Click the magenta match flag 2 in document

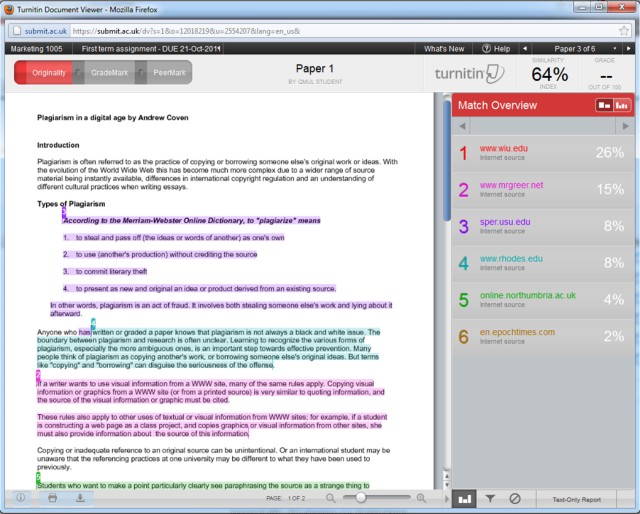pyautogui.click(x=38, y=375)
